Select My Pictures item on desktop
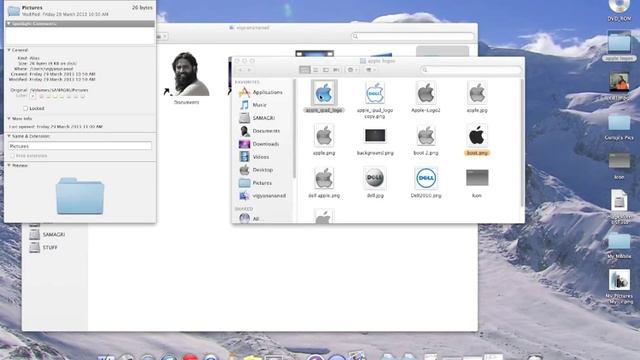Image resolution: width=640 pixels, height=360 pixels. point(619,286)
